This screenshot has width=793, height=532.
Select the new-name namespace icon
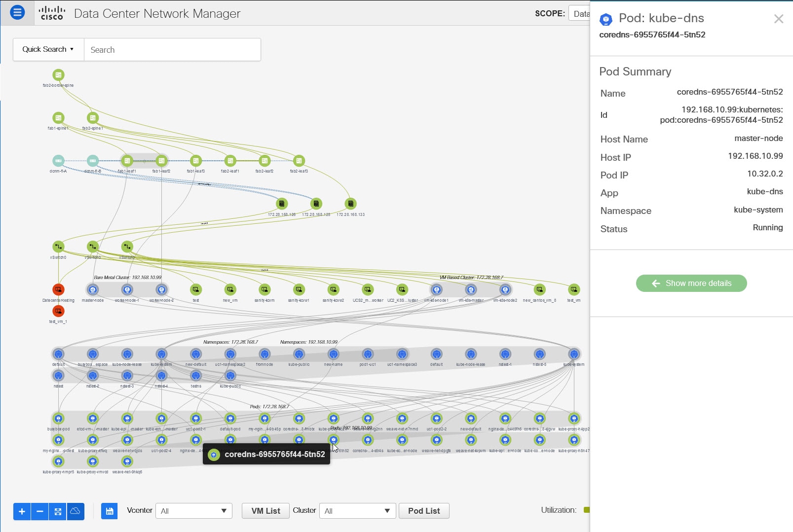click(334, 354)
